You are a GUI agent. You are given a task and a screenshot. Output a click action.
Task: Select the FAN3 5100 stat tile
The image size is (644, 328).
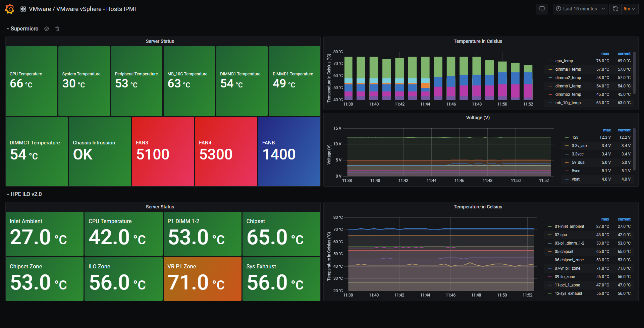coord(163,151)
